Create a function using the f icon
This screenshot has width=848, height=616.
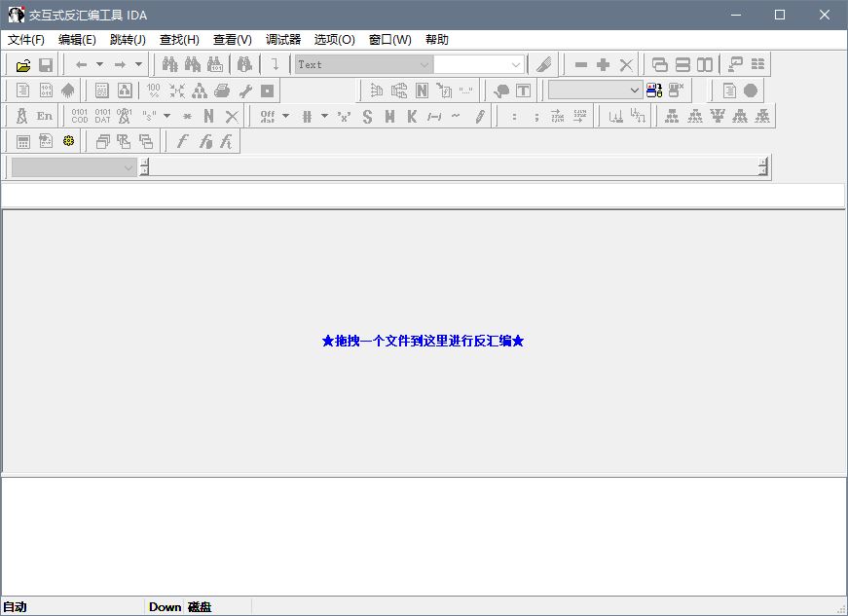click(x=183, y=141)
